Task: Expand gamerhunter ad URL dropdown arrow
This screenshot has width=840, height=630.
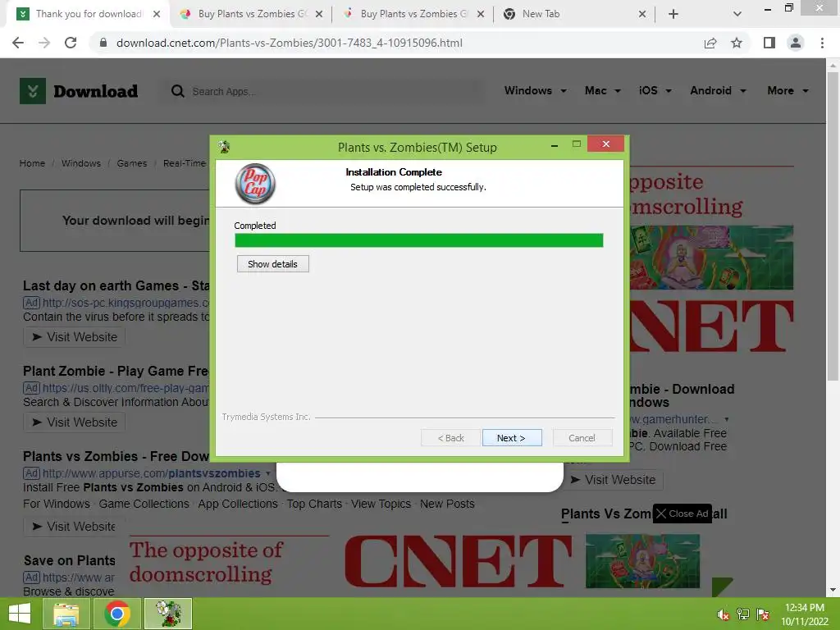Action: click(x=727, y=419)
